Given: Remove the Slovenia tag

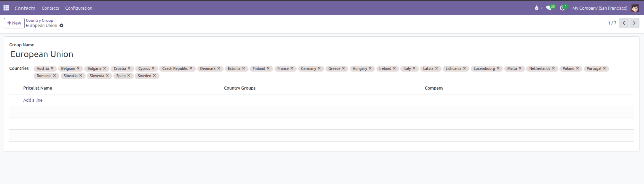Looking at the screenshot, I should pos(107,76).
